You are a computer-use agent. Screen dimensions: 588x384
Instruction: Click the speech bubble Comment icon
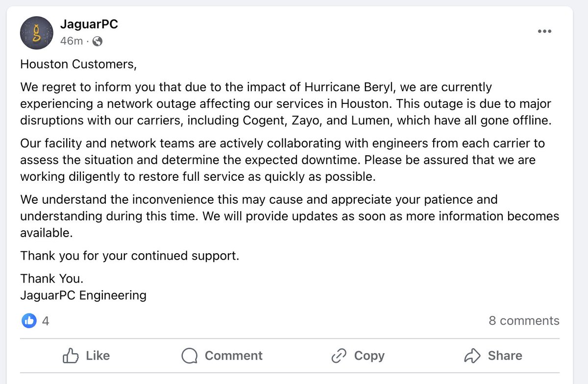(x=189, y=356)
